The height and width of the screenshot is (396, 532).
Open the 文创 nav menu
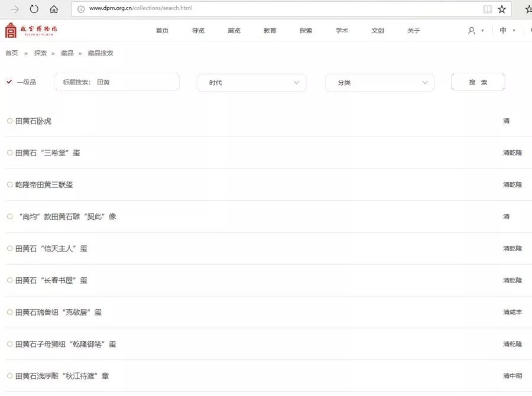click(378, 31)
